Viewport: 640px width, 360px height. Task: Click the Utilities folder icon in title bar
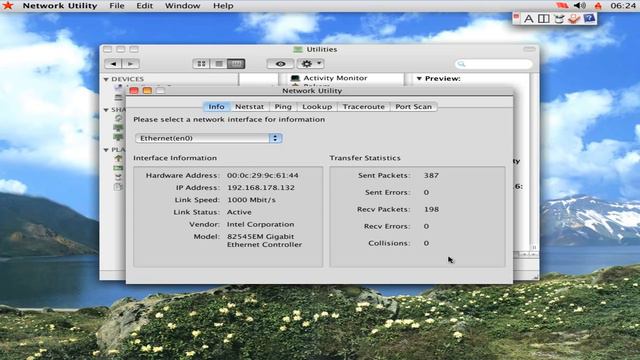(298, 49)
